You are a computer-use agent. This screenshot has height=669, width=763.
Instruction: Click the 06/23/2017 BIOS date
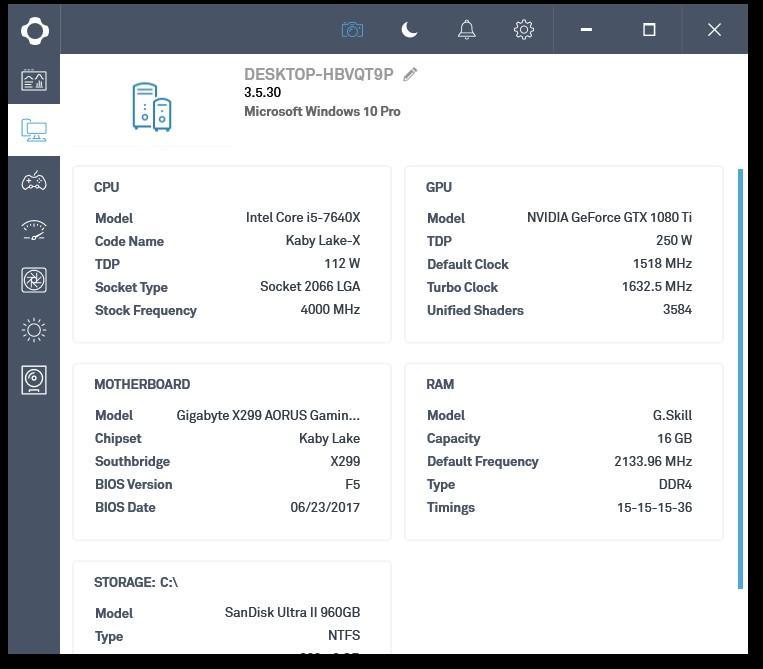point(325,507)
